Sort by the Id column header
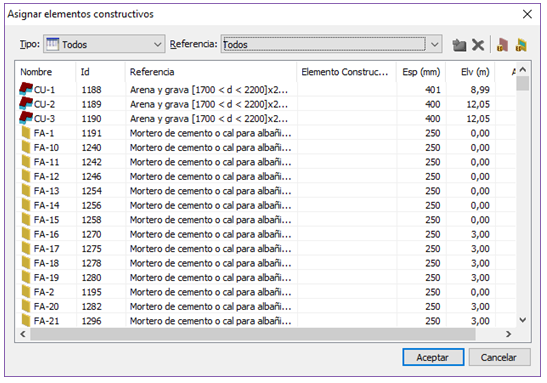Image resolution: width=547 pixels, height=383 pixels. (100, 72)
